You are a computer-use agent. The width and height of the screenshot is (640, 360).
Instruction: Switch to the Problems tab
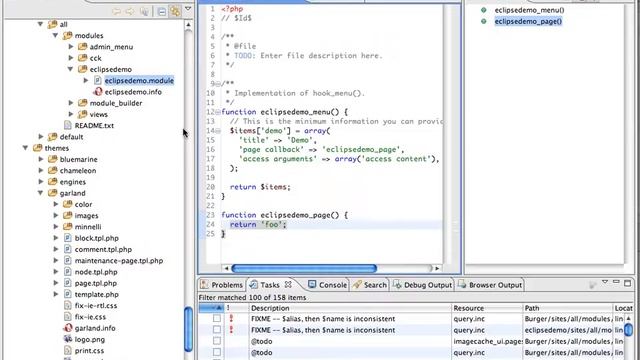coord(221,284)
